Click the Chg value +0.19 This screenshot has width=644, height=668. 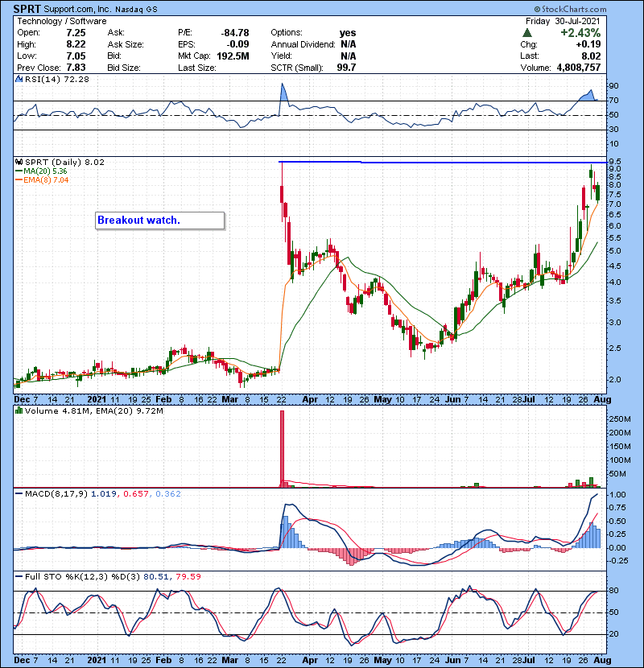[x=588, y=44]
